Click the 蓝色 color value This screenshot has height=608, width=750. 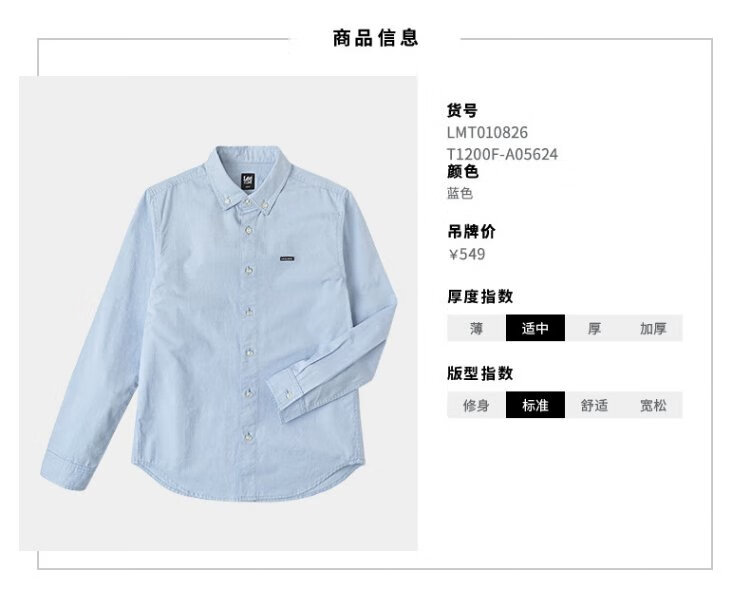coord(460,193)
